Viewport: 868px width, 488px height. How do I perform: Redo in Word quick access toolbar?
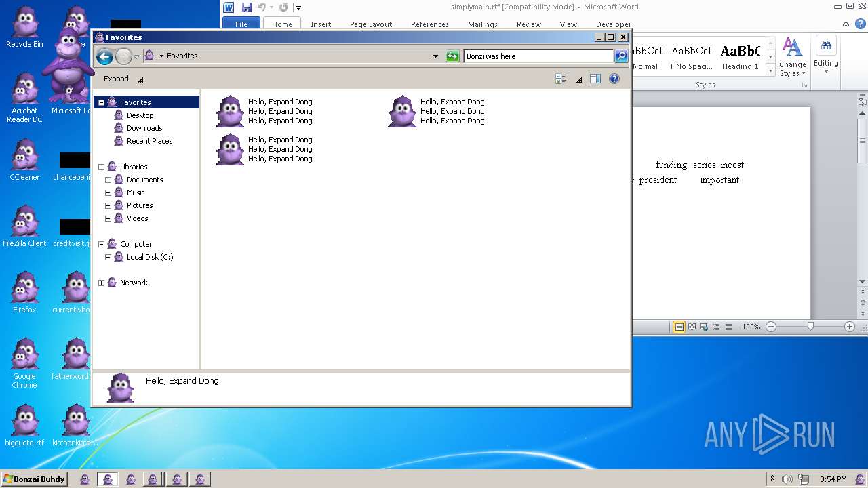tap(283, 7)
